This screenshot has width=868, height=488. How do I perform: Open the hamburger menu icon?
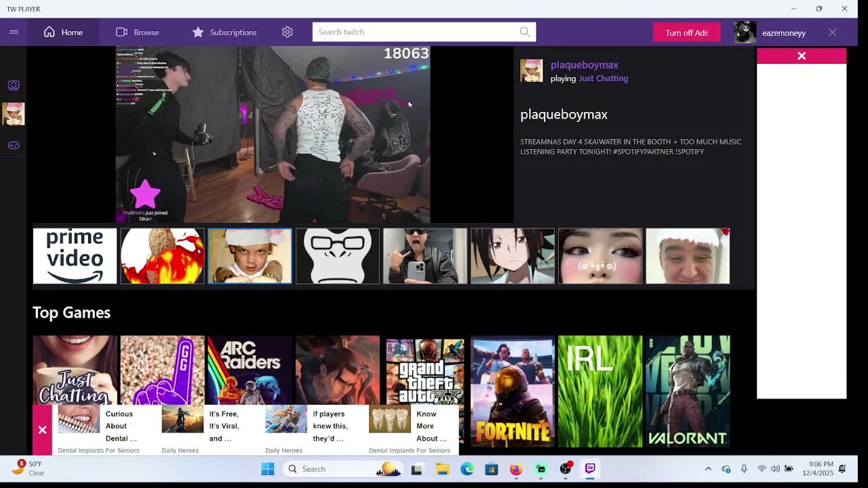pyautogui.click(x=14, y=32)
